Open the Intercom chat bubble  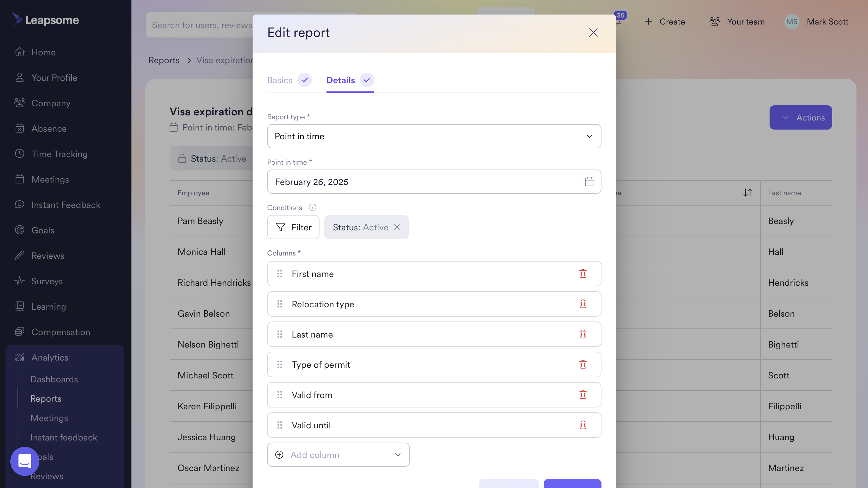click(25, 461)
